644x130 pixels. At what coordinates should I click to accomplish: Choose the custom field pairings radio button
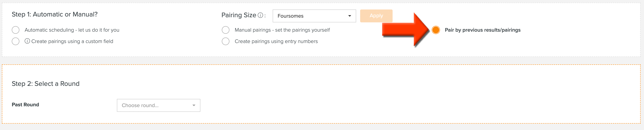[16, 42]
